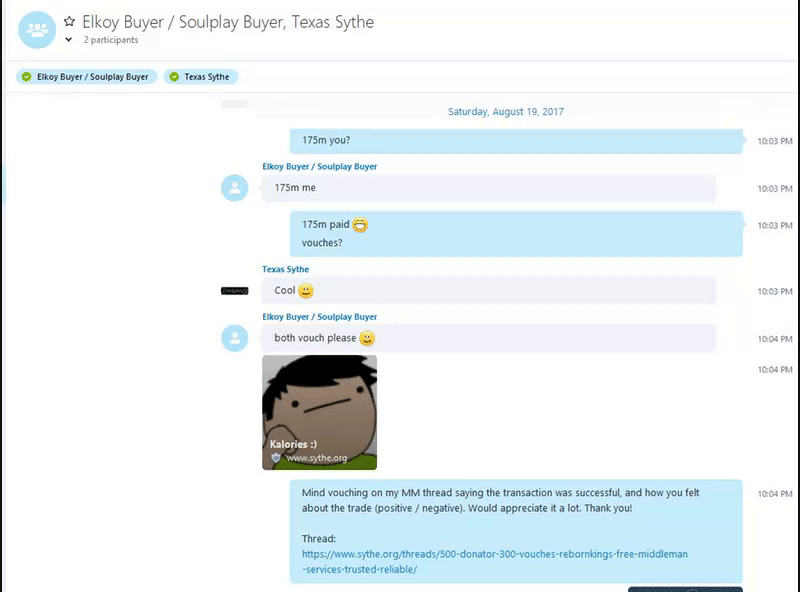Select the 'both vouch please' message
Screen dimensions: 800x592
(x=489, y=338)
